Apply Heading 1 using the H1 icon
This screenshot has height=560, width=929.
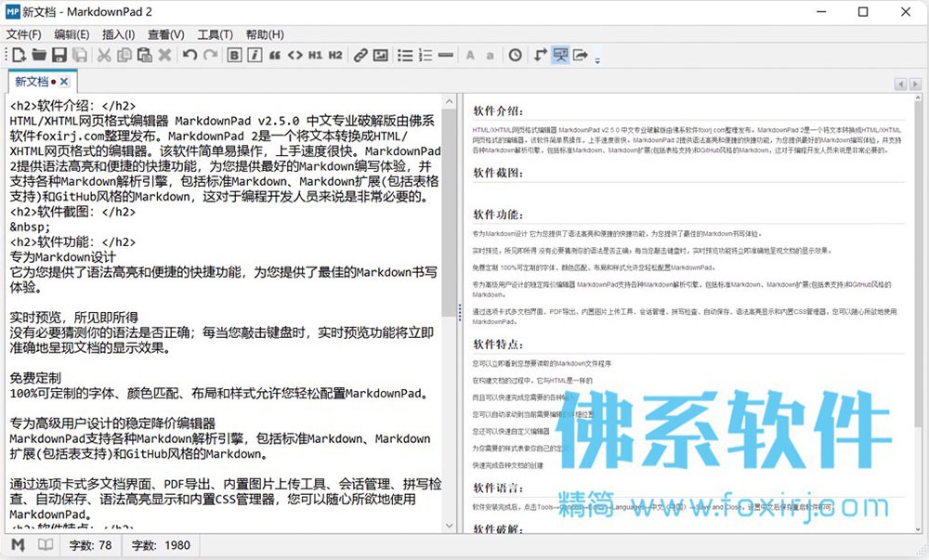(315, 55)
